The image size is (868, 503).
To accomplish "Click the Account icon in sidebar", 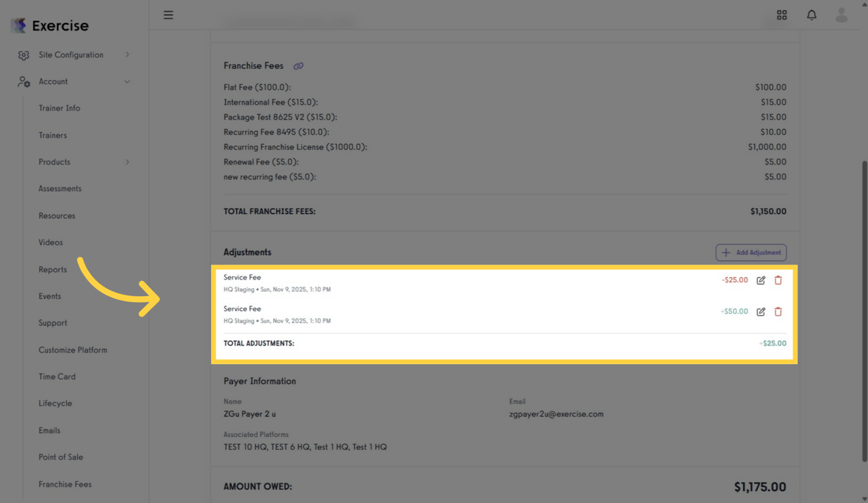I will tap(24, 81).
